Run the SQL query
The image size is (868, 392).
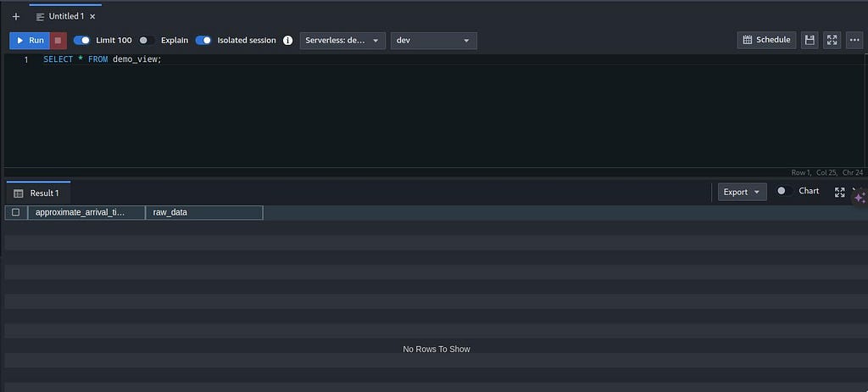(x=30, y=41)
